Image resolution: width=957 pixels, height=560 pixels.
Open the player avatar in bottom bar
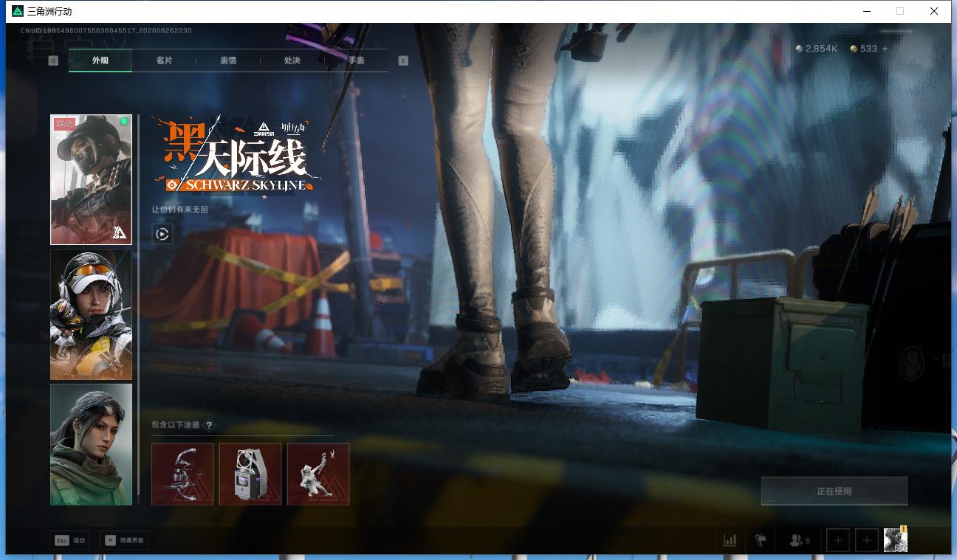tap(896, 540)
